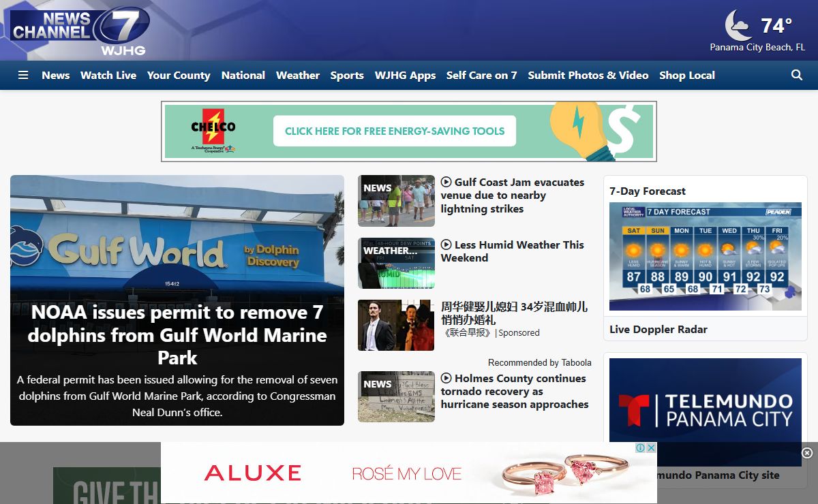Open the Sports menu item
Screen dimensions: 818x504
pyautogui.click(x=347, y=75)
